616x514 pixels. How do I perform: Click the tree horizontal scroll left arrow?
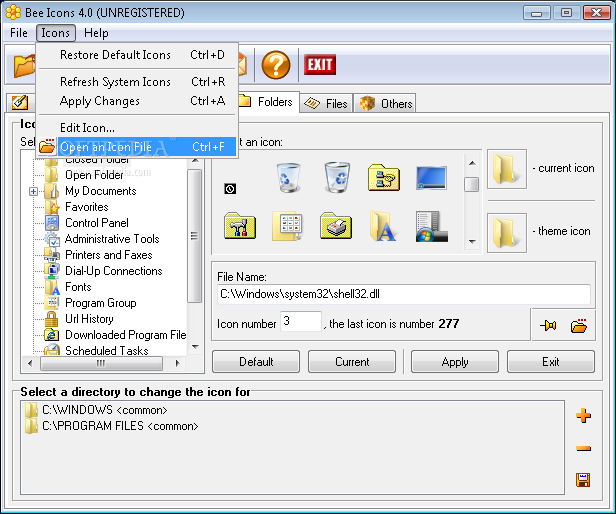(30, 363)
